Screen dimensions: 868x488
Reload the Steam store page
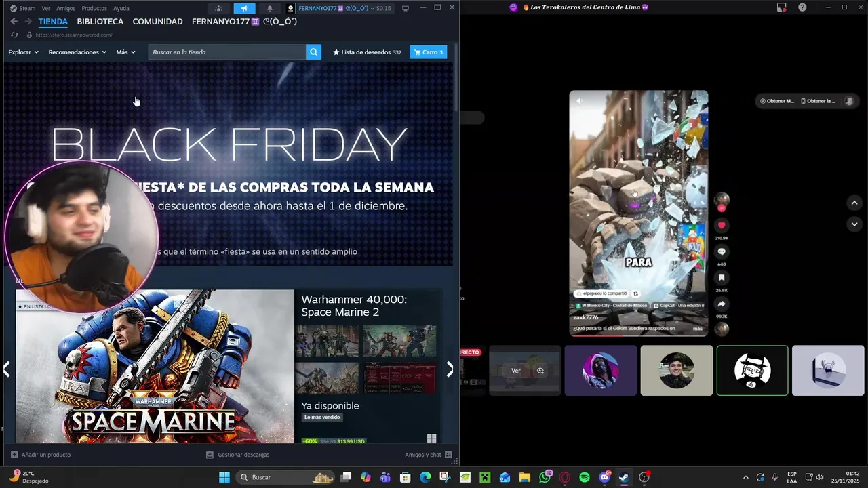point(14,35)
